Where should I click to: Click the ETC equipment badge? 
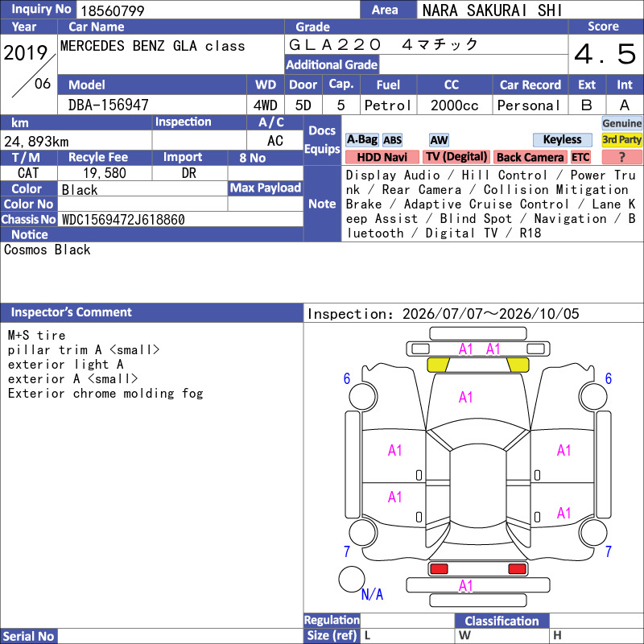(x=580, y=157)
